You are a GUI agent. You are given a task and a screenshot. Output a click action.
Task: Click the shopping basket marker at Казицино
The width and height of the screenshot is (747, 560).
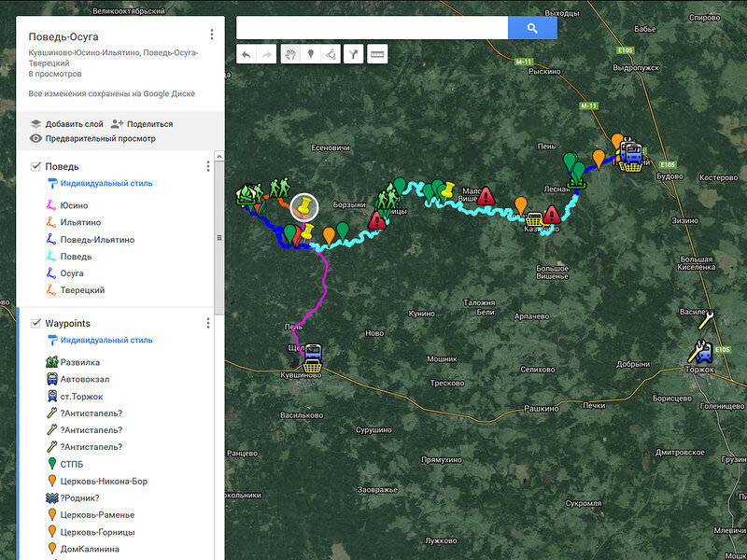point(535,220)
